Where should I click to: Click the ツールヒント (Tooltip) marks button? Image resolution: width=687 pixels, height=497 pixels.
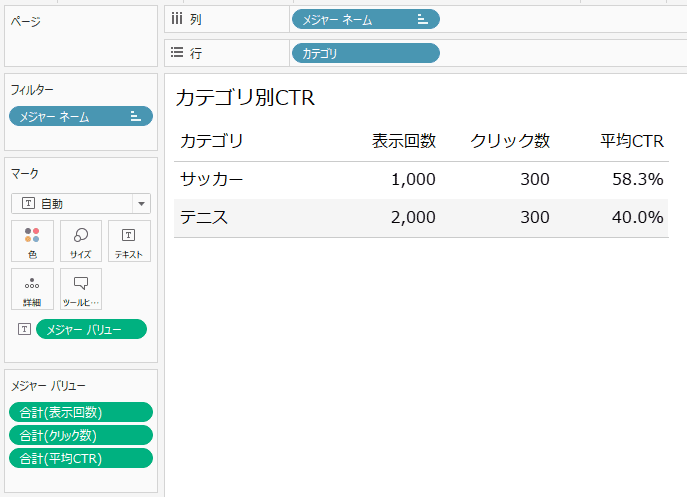click(x=80, y=289)
